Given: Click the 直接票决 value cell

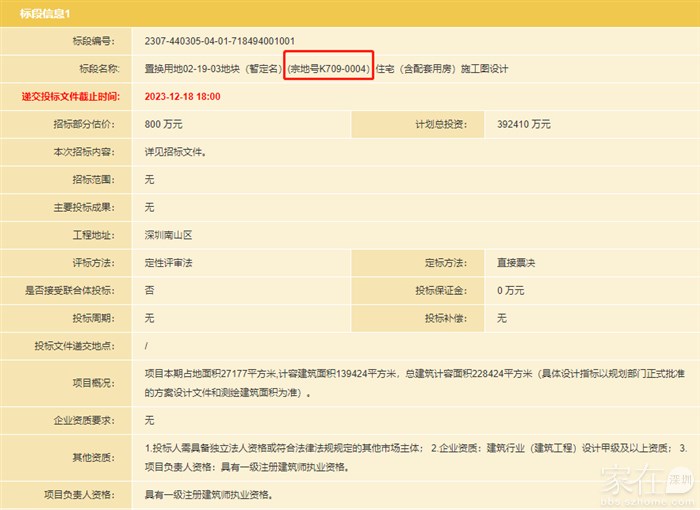Looking at the screenshot, I should (517, 263).
